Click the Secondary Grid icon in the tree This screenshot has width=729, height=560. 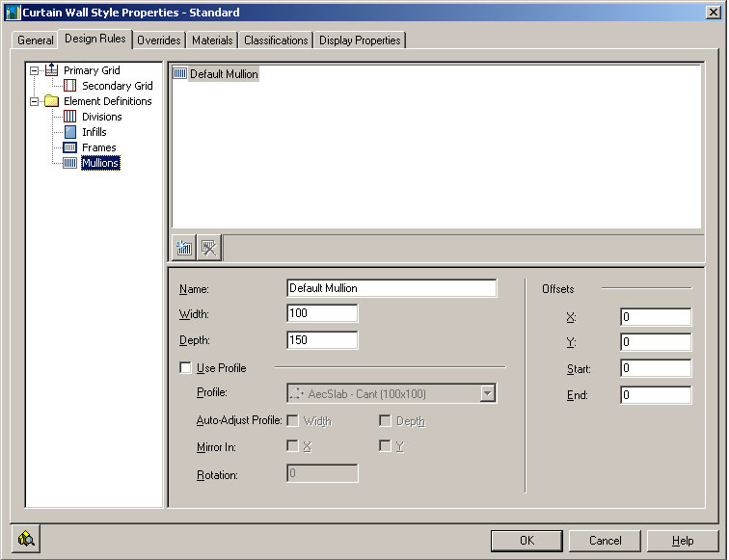click(69, 86)
